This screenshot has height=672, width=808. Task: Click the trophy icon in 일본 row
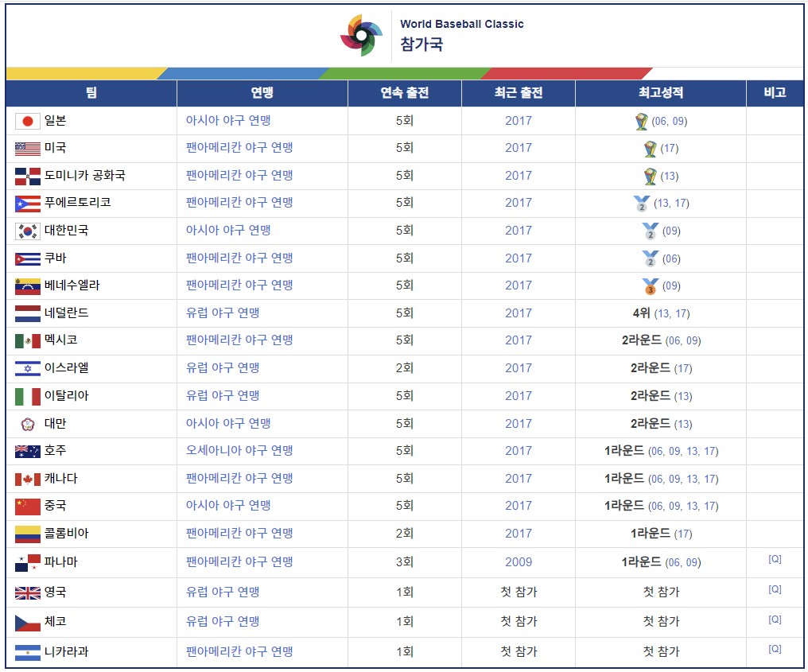coord(642,121)
